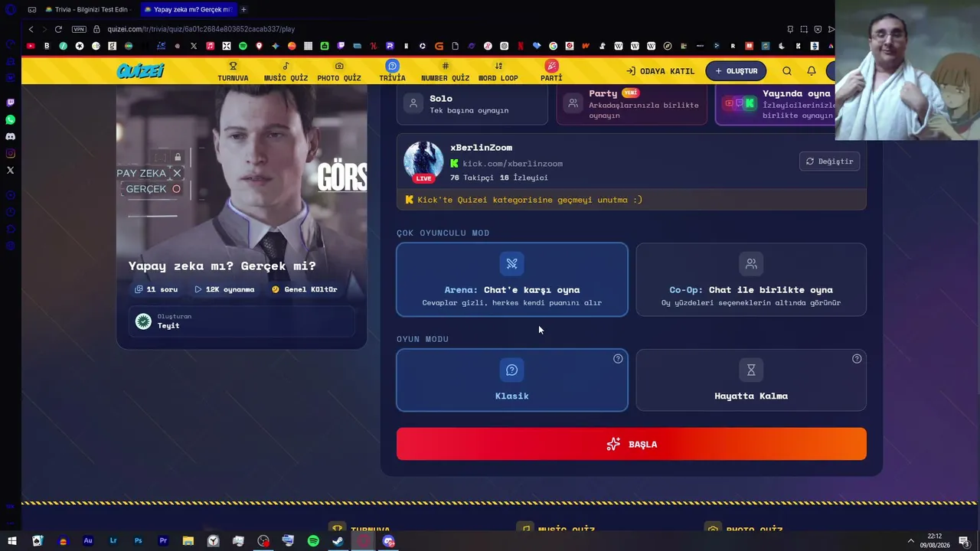Click the xBerlinZoom channel avatar
980x551 pixels.
point(423,161)
